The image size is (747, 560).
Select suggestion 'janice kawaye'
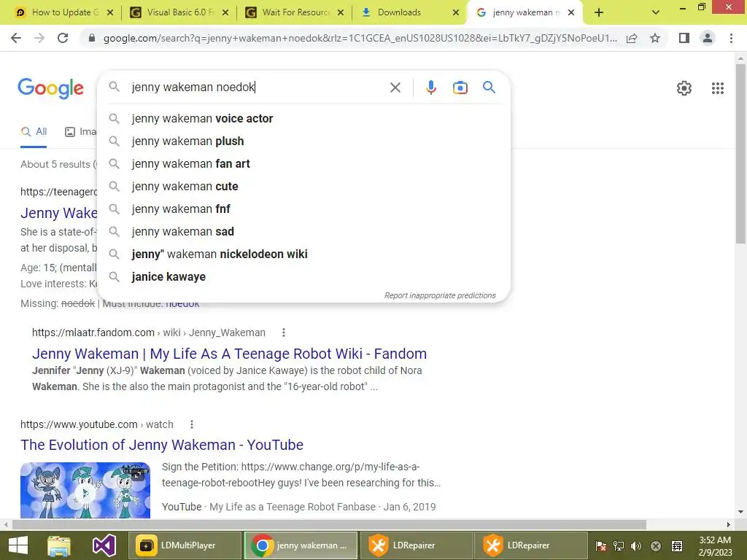(x=303, y=276)
